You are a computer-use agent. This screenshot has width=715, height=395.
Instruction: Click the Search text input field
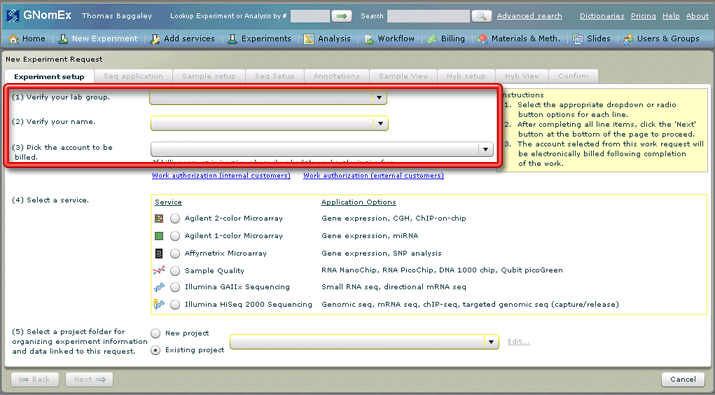pyautogui.click(x=428, y=16)
